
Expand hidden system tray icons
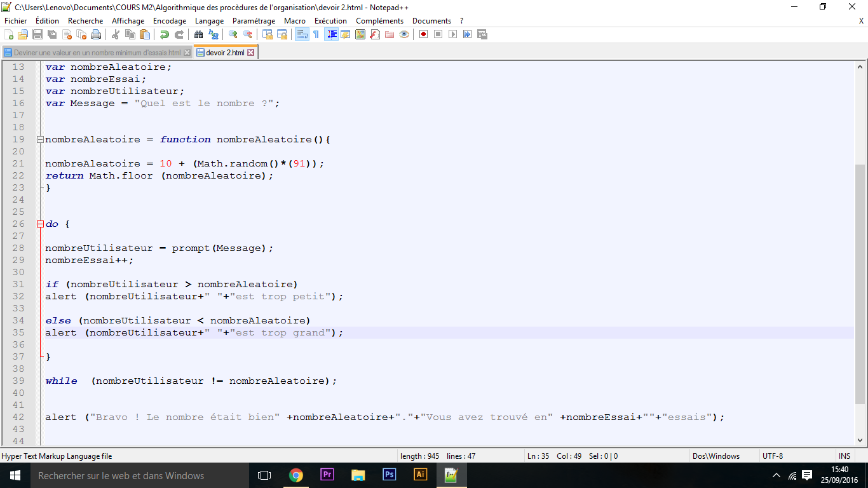(776, 475)
